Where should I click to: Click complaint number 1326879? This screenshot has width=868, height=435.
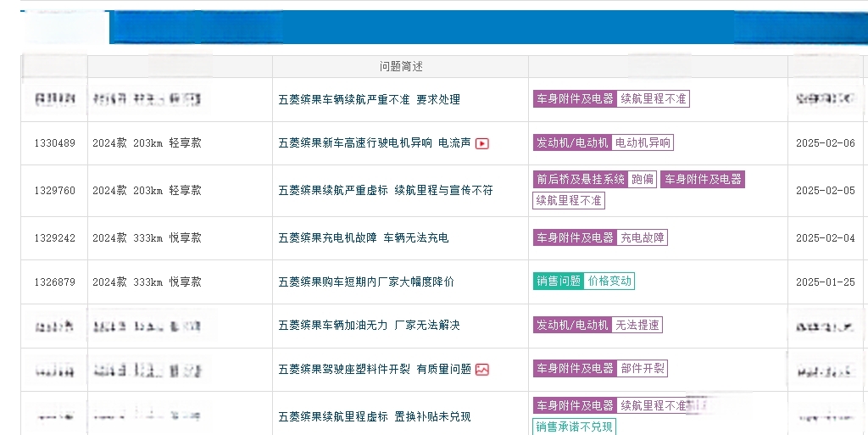tap(55, 282)
